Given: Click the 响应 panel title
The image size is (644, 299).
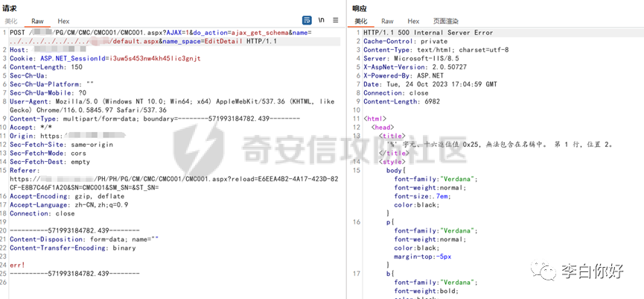Looking at the screenshot, I should point(360,8).
